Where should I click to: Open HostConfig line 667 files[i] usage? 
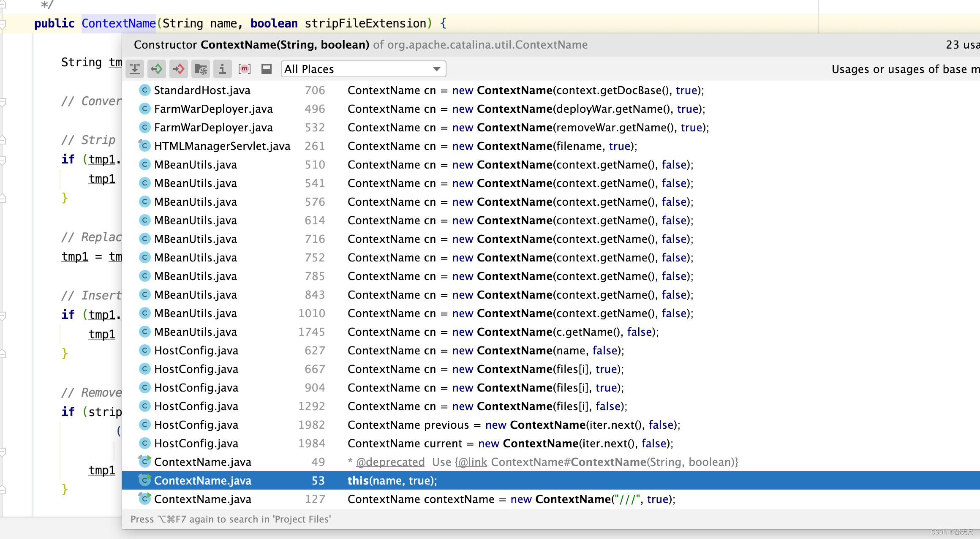pyautogui.click(x=486, y=369)
